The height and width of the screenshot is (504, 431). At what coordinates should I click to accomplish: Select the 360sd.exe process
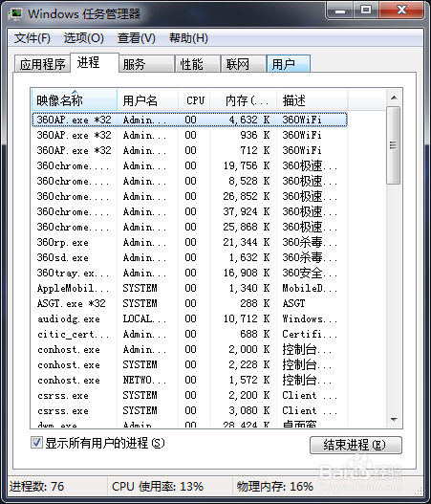click(189, 257)
